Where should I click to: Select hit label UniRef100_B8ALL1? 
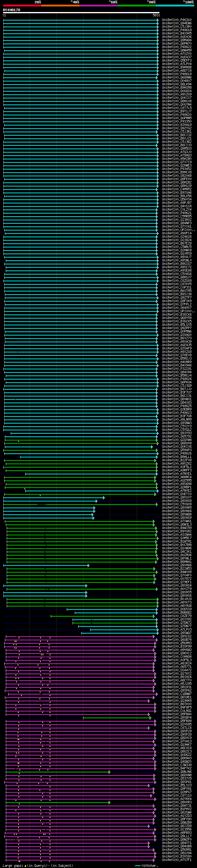[x=177, y=457]
